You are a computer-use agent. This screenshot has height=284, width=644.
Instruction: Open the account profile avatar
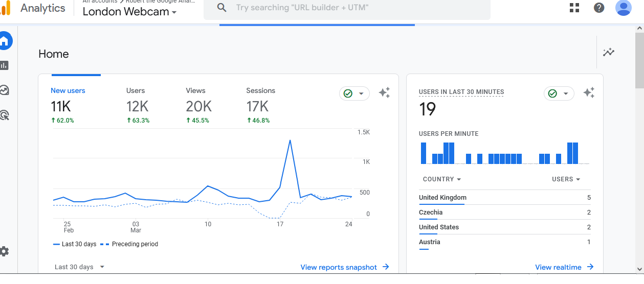click(624, 8)
